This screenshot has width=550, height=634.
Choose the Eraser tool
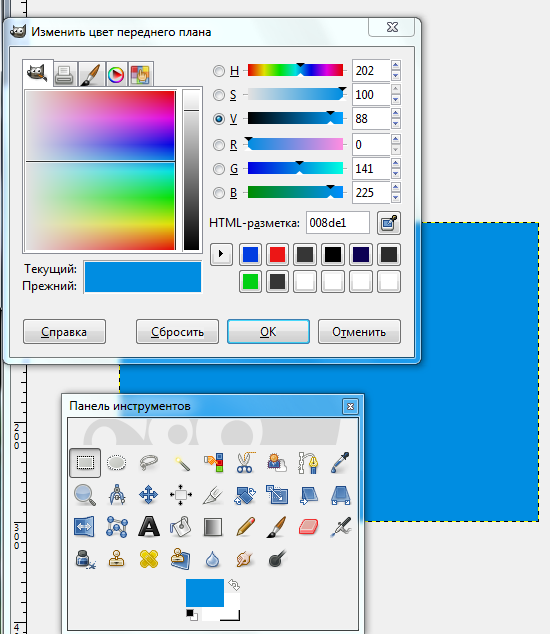(309, 527)
